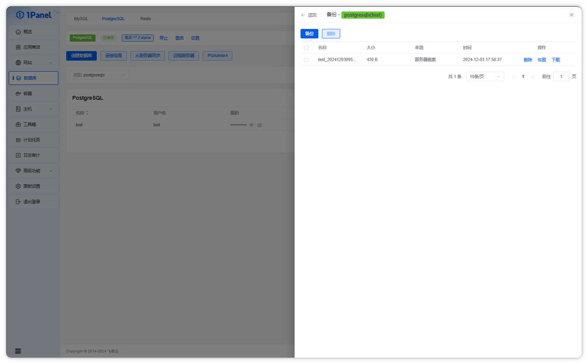The image size is (588, 364).
Task: Go to previous page arrow
Action: pos(513,77)
